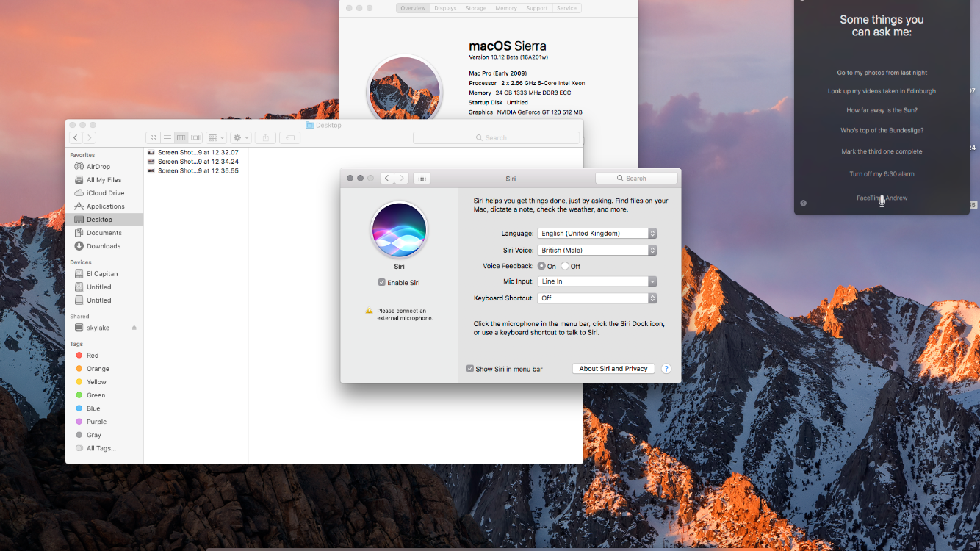Select the Blue tag in Finder sidebar
This screenshot has width=980, height=551.
click(x=104, y=408)
